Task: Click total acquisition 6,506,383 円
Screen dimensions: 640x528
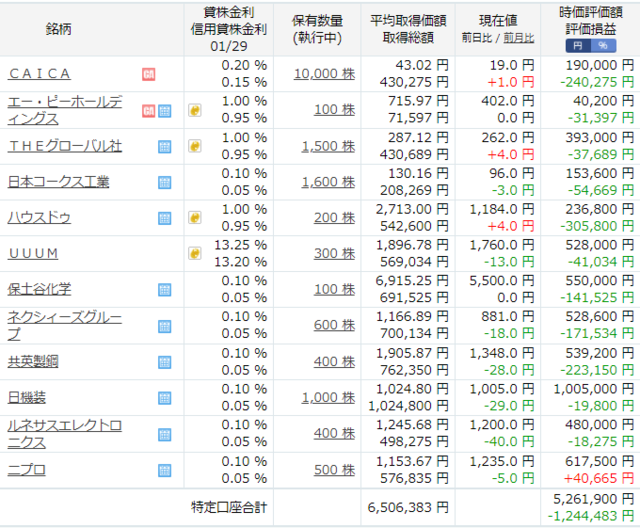Action: (x=408, y=507)
